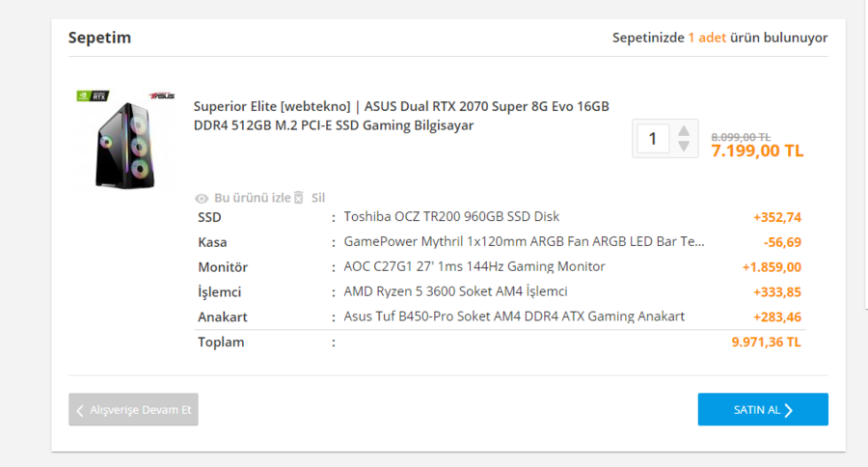
Task: Click the quantity input field
Action: tap(653, 139)
